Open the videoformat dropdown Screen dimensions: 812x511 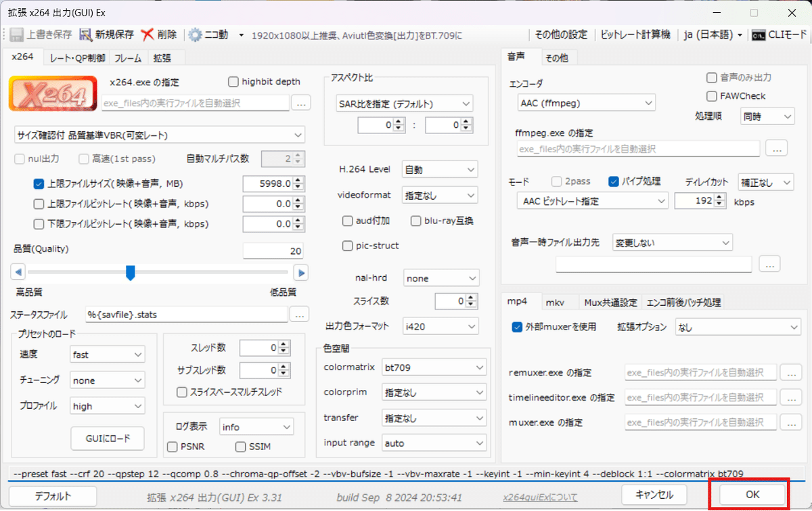coord(440,195)
